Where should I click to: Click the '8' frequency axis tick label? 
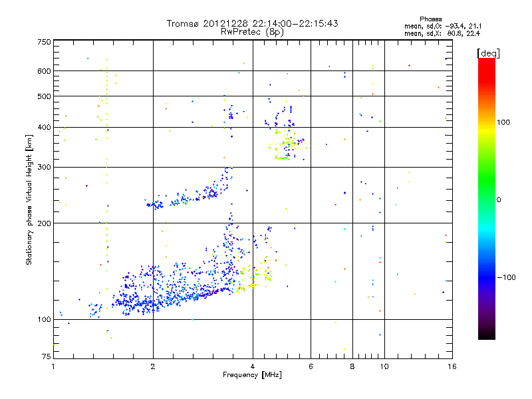point(352,366)
